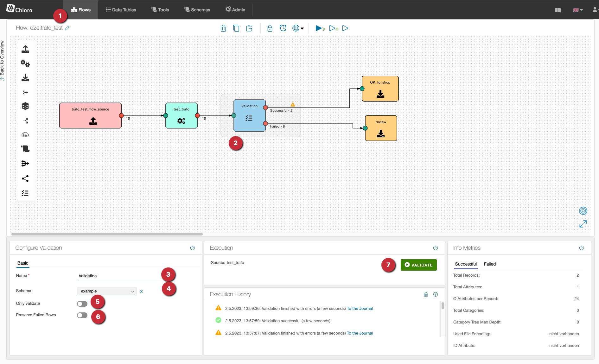Open the globe dropdown in toolbar
Screen dimensions: 599x364
(298, 28)
